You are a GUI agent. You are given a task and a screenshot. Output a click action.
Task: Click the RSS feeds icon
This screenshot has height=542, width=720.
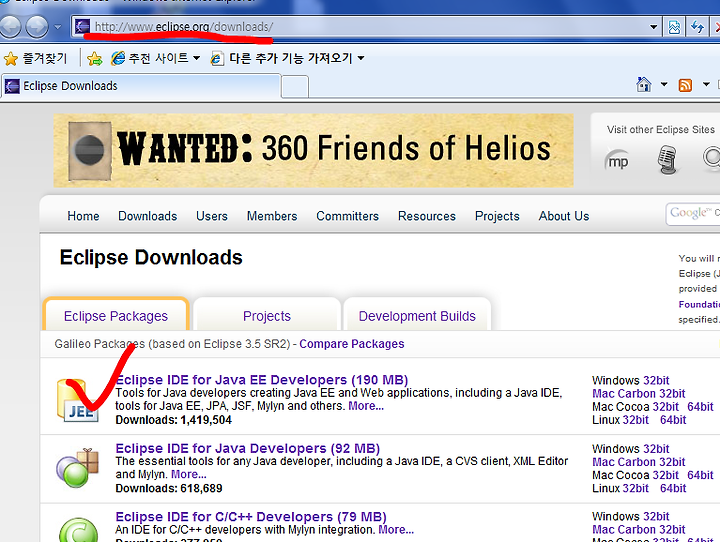pos(685,85)
